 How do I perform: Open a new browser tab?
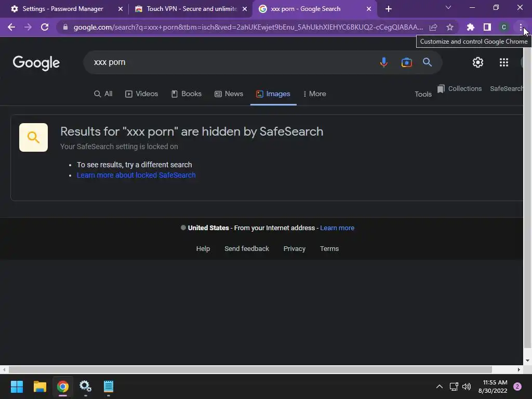pyautogui.click(x=389, y=9)
